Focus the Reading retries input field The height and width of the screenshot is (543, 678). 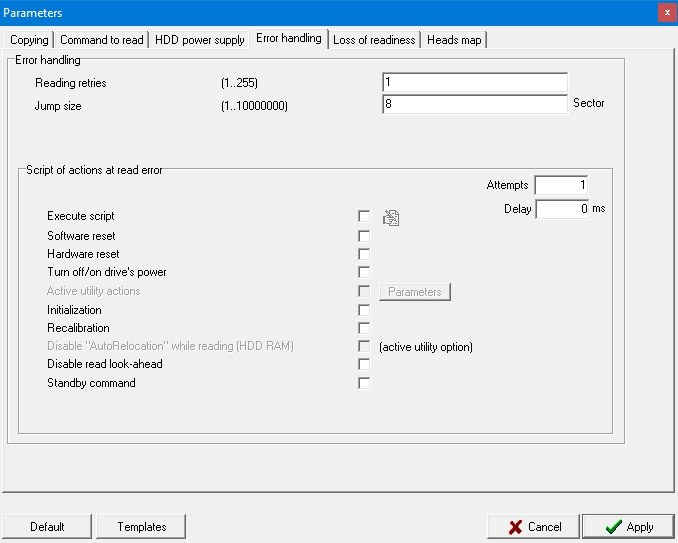tap(475, 82)
